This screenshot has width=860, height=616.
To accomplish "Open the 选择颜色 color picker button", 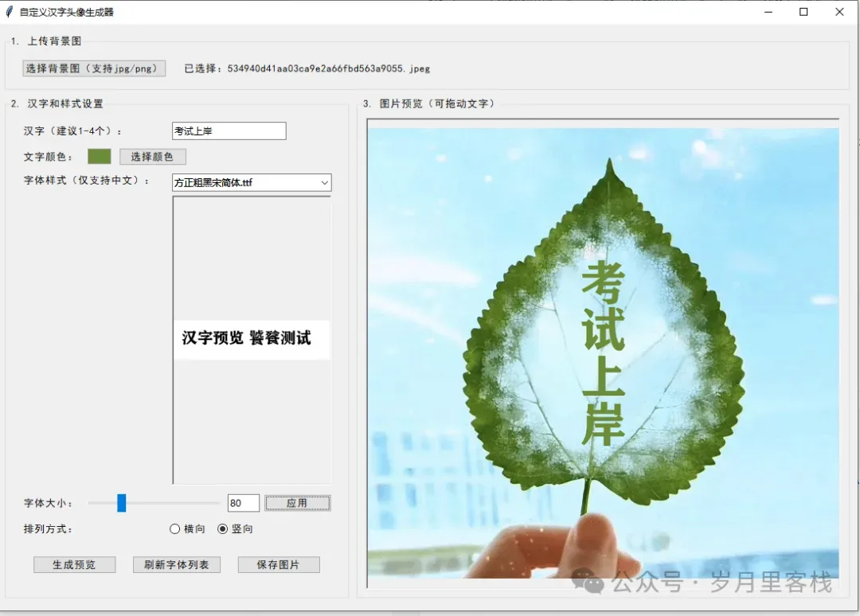I will 152,157.
